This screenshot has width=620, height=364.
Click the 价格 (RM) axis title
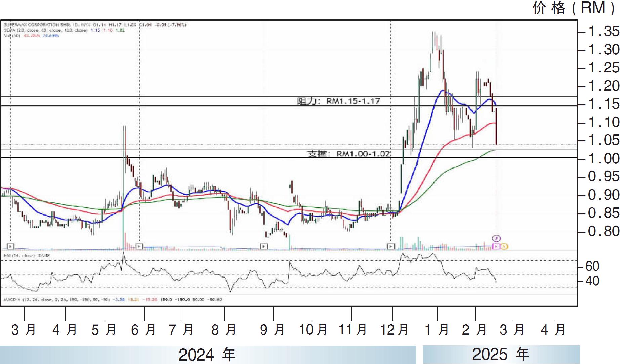(574, 8)
